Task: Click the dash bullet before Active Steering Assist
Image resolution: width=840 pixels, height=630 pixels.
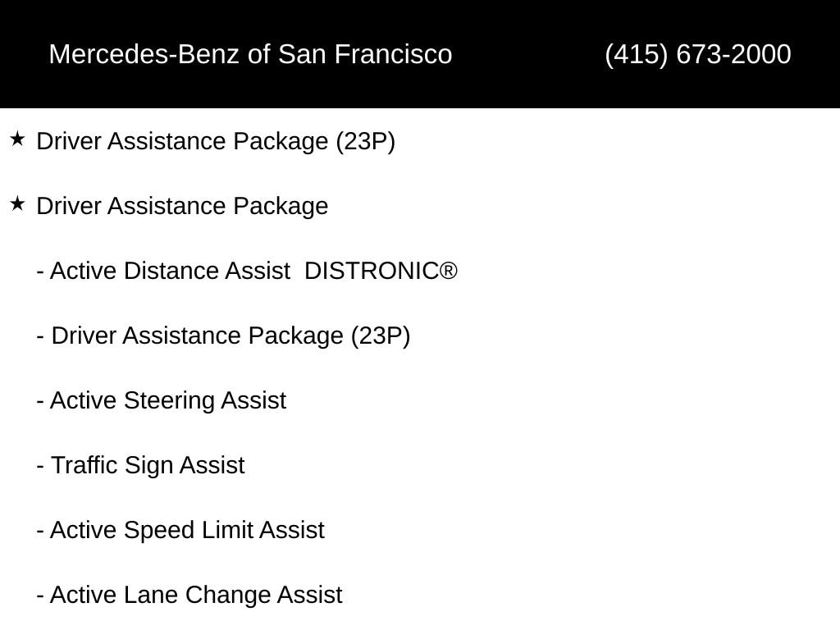Action: [40, 401]
